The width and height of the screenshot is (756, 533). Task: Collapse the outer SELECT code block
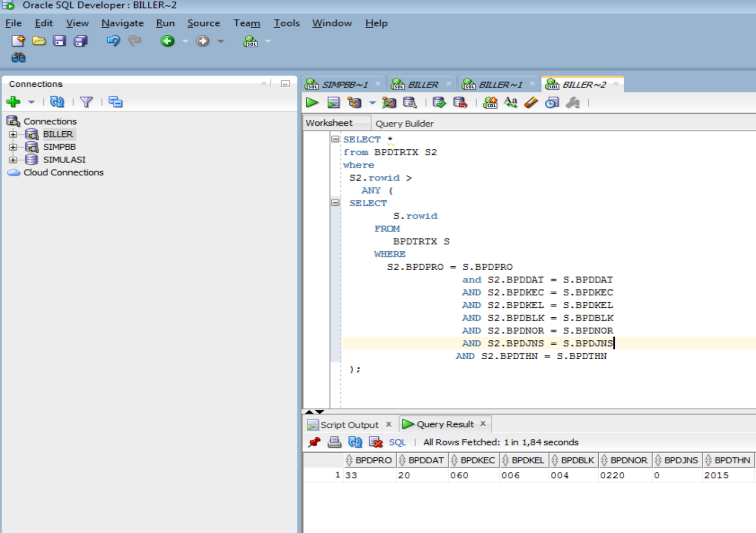[x=335, y=139]
